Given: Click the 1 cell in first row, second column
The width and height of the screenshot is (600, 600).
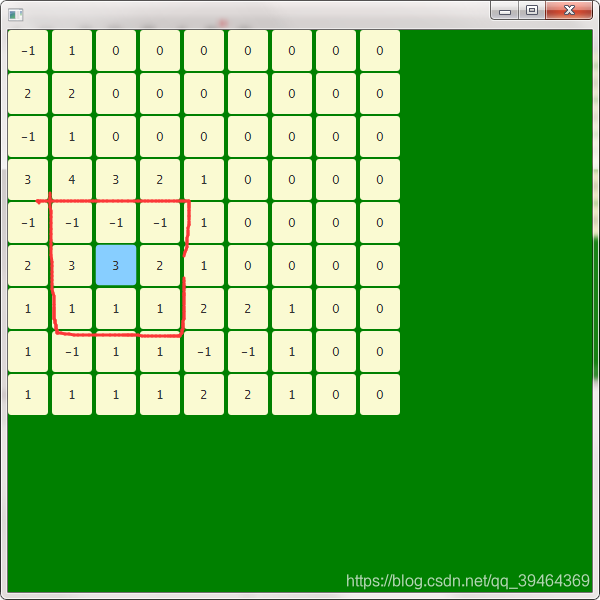Looking at the screenshot, I should [72, 51].
